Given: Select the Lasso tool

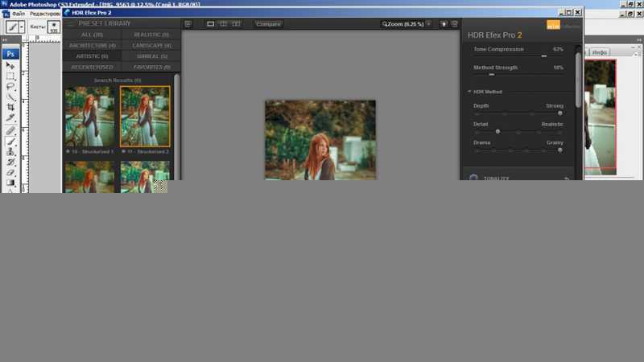Looking at the screenshot, I should coord(10,87).
